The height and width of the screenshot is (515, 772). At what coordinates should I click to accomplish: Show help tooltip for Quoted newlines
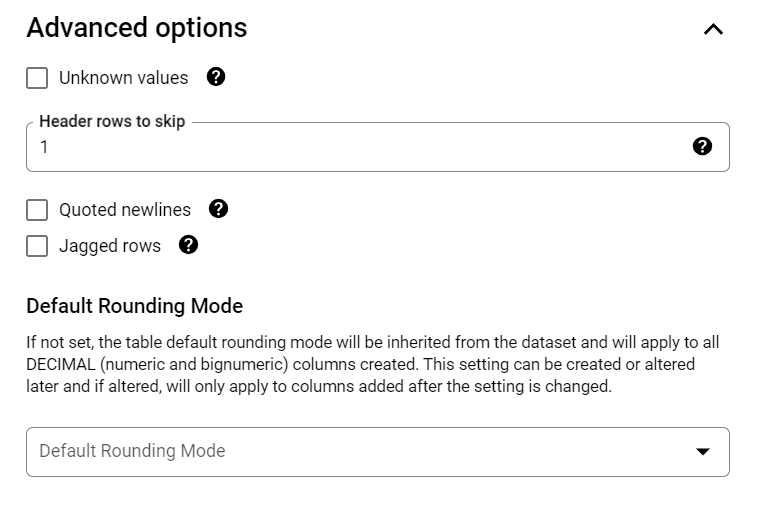218,209
